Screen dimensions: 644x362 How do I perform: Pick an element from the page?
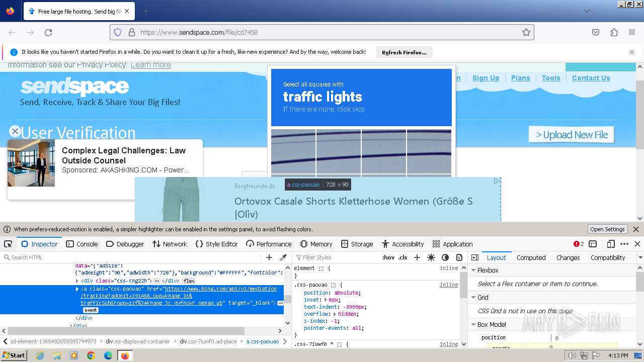tap(8, 244)
